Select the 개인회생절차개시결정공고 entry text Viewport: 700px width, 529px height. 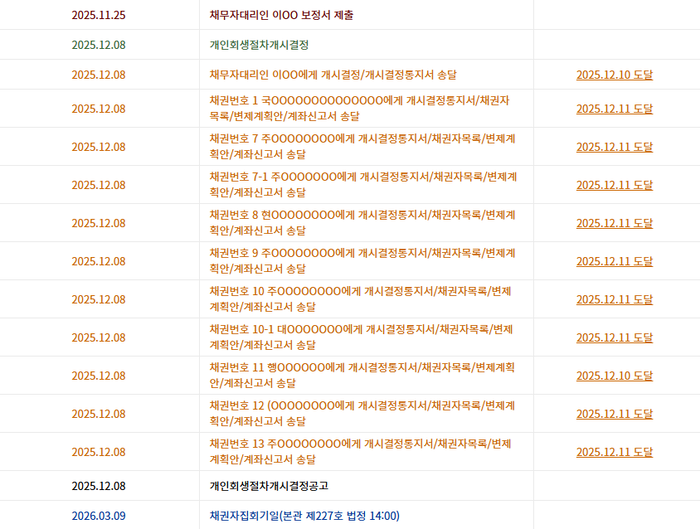[269, 486]
